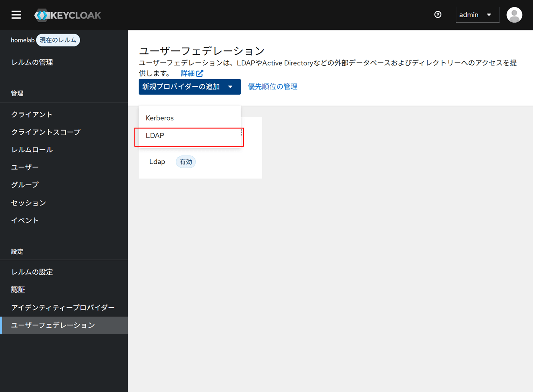Open the ユーザー section
Screen dimensions: 533x392
25,167
